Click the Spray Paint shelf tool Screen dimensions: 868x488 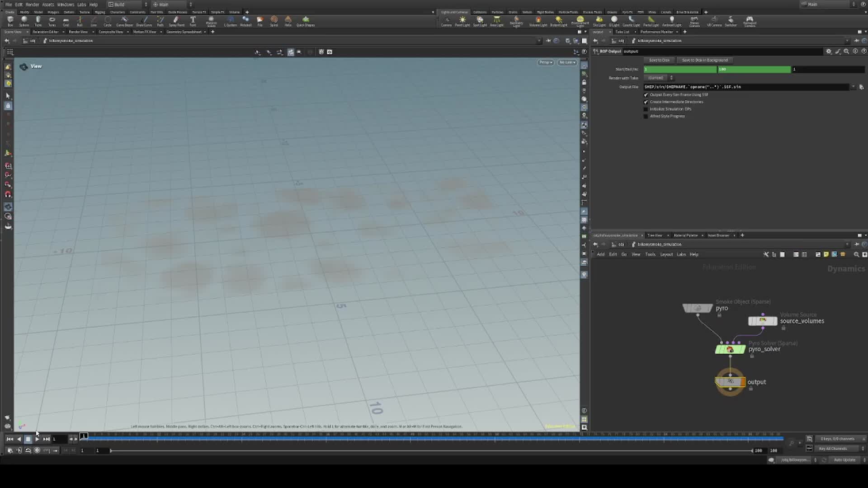tap(176, 20)
